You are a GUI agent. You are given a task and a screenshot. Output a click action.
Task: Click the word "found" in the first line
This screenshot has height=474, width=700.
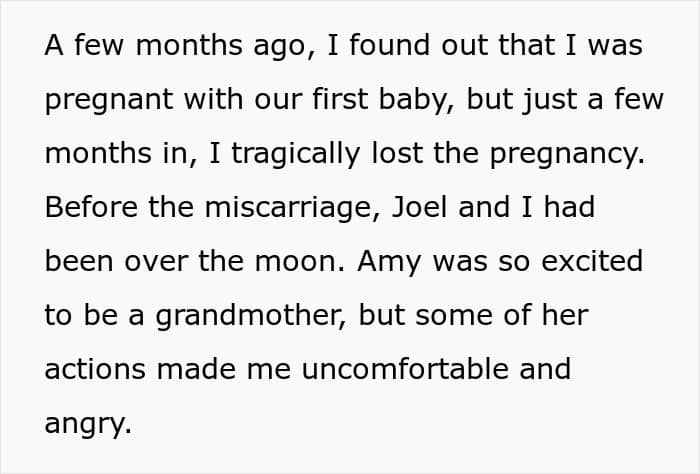[389, 45]
